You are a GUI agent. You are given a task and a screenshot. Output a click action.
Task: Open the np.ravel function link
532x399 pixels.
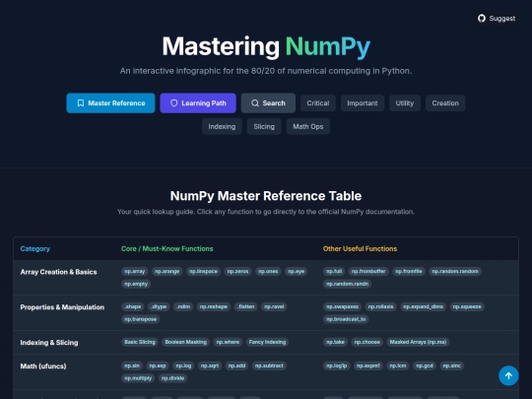(274, 306)
